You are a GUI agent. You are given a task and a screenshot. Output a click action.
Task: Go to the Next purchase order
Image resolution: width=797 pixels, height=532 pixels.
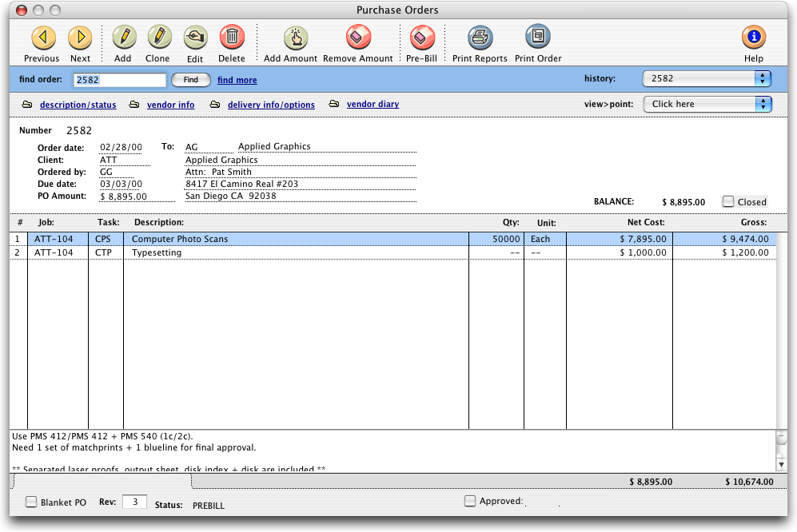point(80,37)
